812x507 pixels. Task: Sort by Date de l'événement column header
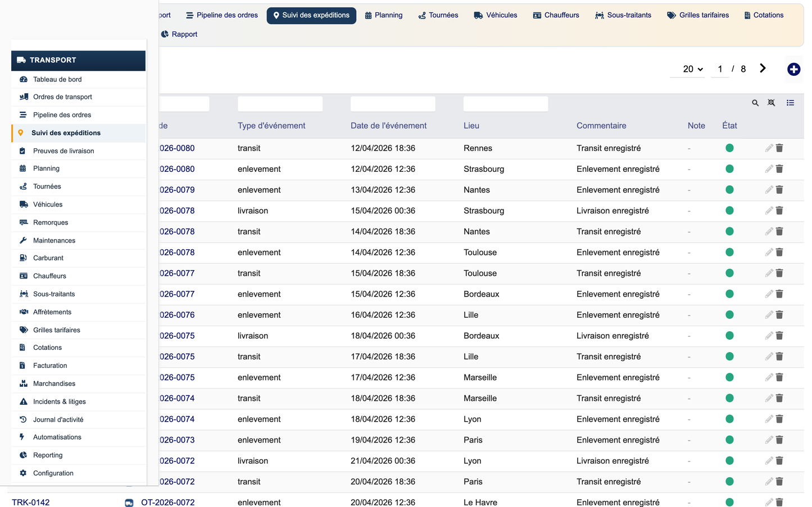[x=388, y=126]
